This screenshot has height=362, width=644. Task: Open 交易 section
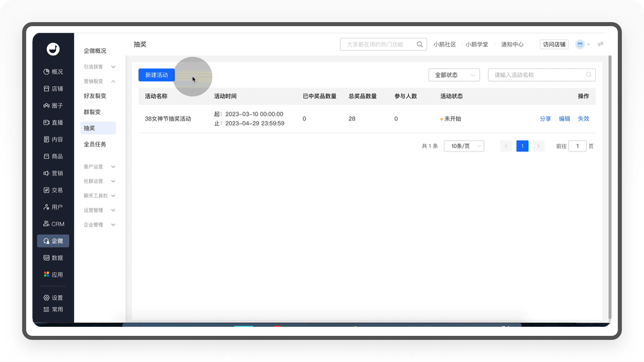click(53, 190)
